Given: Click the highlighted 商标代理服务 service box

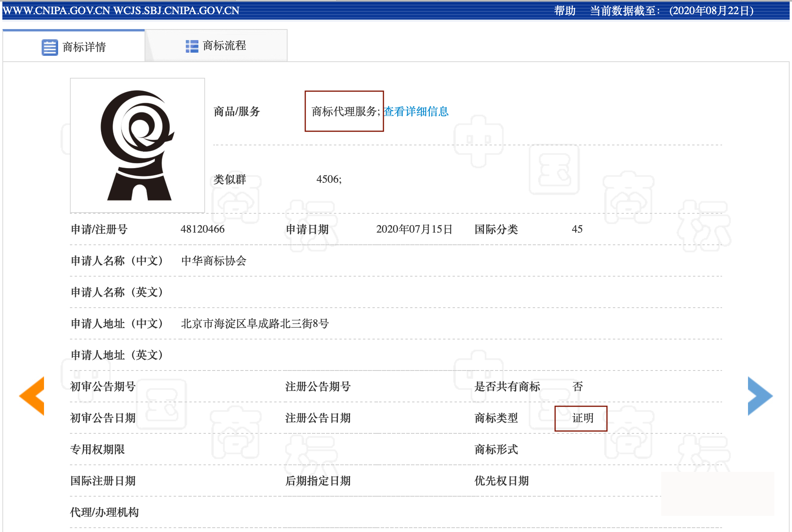Looking at the screenshot, I should 345,112.
